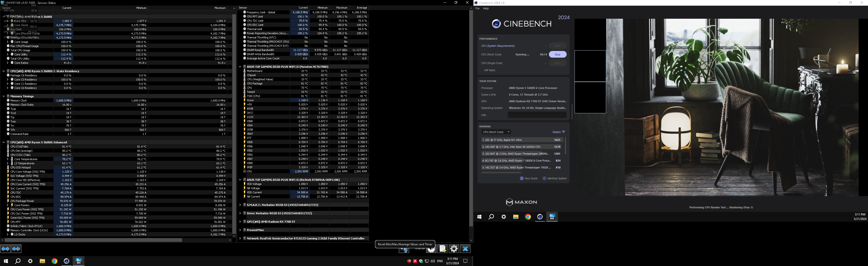Select CPU Package Power sensor row
Screen dimensions: 868x266
click(x=117, y=201)
